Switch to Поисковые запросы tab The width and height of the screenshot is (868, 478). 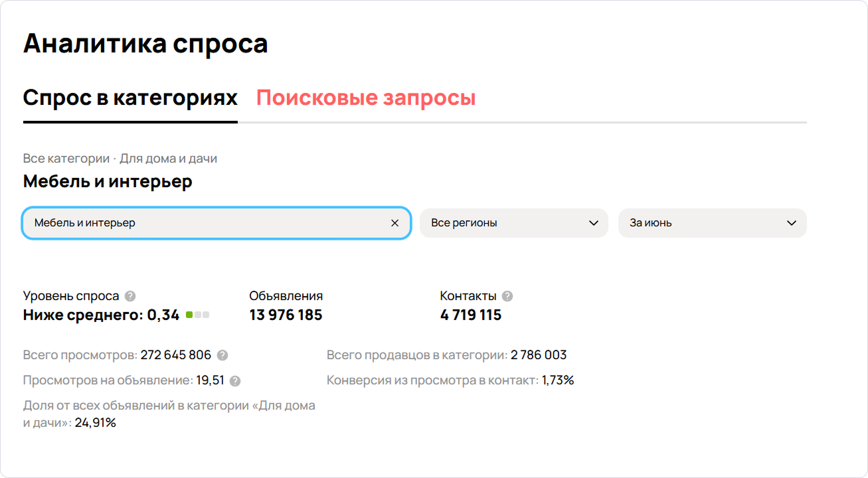[366, 98]
